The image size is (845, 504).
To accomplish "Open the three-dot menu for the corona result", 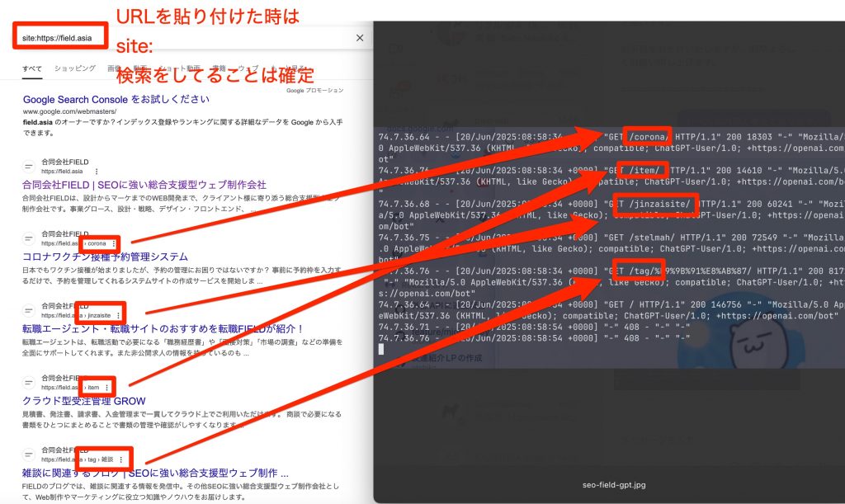I will pos(114,243).
